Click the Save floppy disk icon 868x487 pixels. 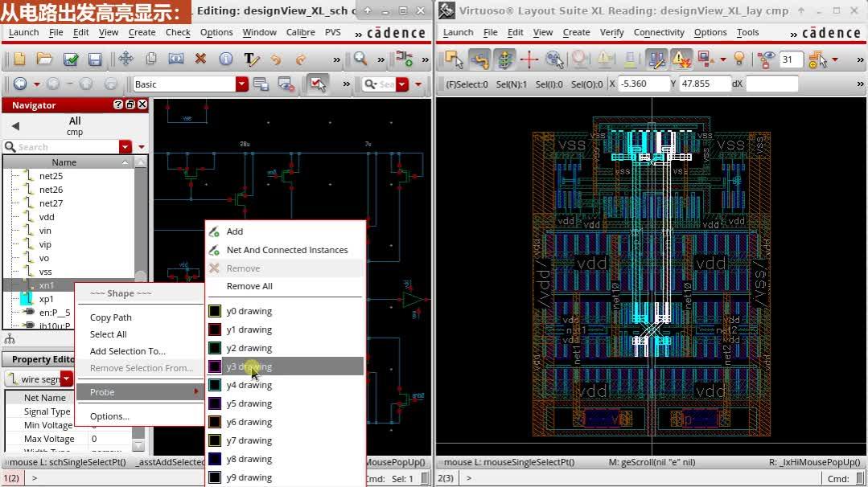coord(95,59)
